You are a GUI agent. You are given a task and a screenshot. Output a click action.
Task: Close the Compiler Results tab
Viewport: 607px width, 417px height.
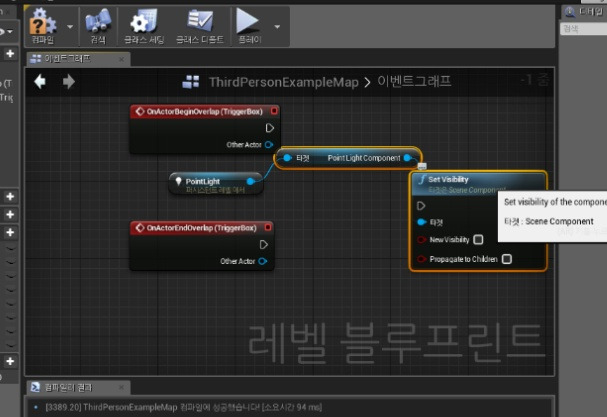tap(121, 387)
